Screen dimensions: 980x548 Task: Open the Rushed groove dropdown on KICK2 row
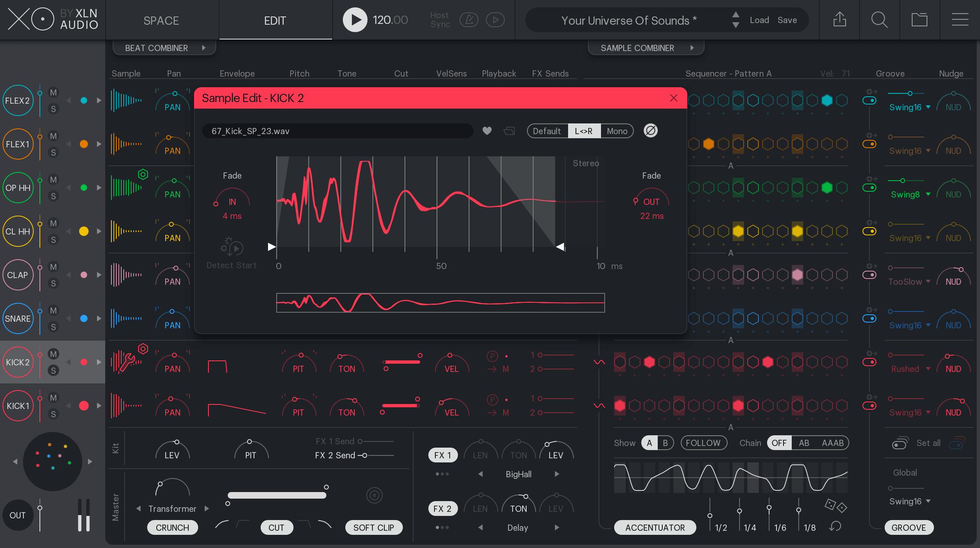click(909, 369)
